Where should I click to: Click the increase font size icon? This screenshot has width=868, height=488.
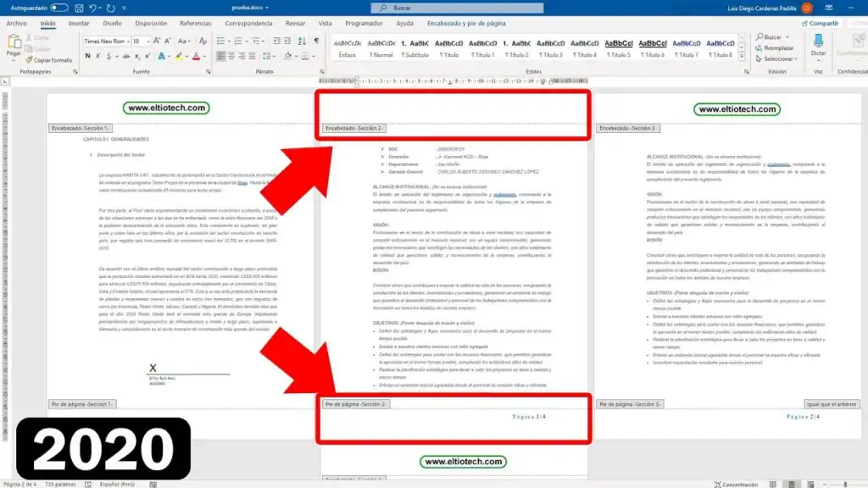tap(157, 41)
